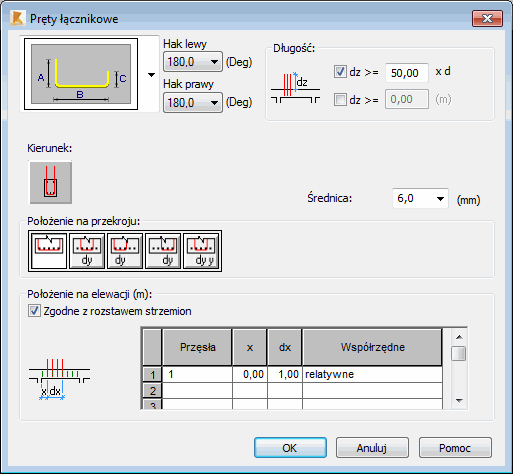Screen dimensions: 513x474
Task: Select the second section position icon with centered dy
Action: tap(87, 251)
